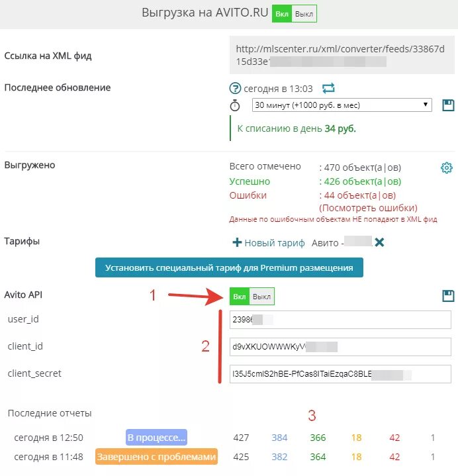Remove the Авито tariff with X icon

point(379,242)
